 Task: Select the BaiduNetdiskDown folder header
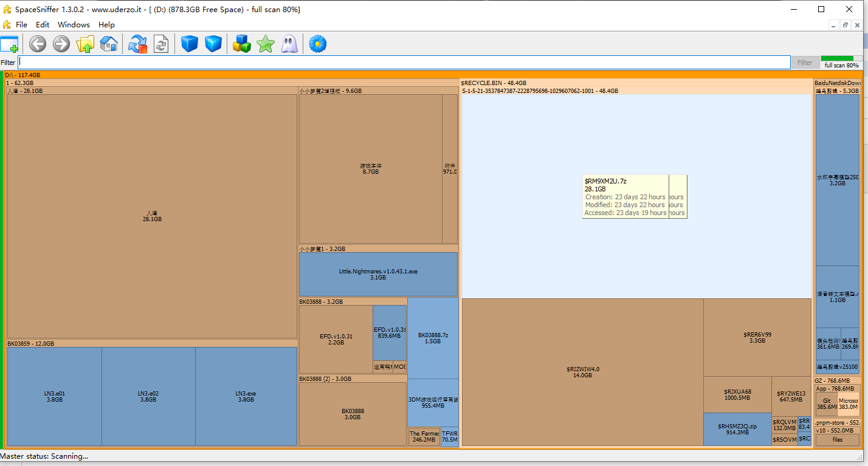(837, 83)
